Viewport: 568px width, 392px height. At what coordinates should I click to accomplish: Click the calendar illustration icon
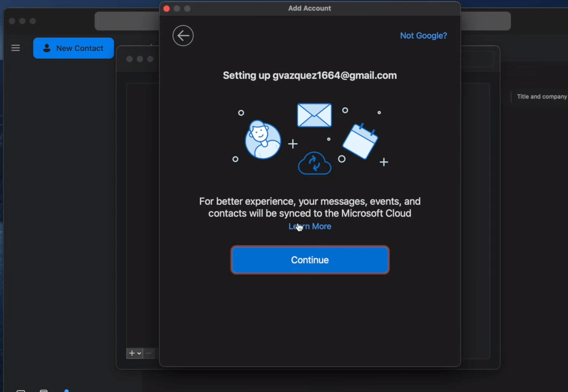coord(360,141)
